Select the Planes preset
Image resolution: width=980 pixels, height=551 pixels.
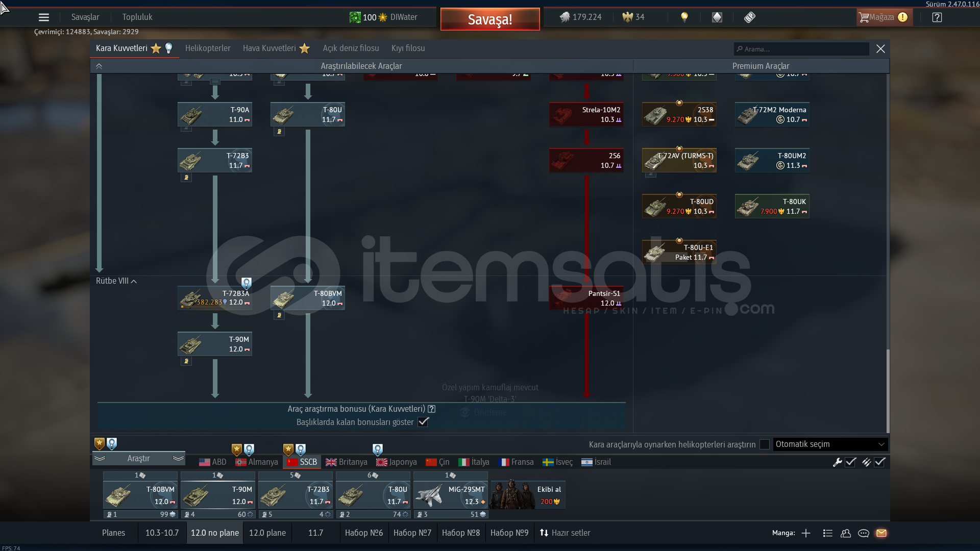(113, 533)
